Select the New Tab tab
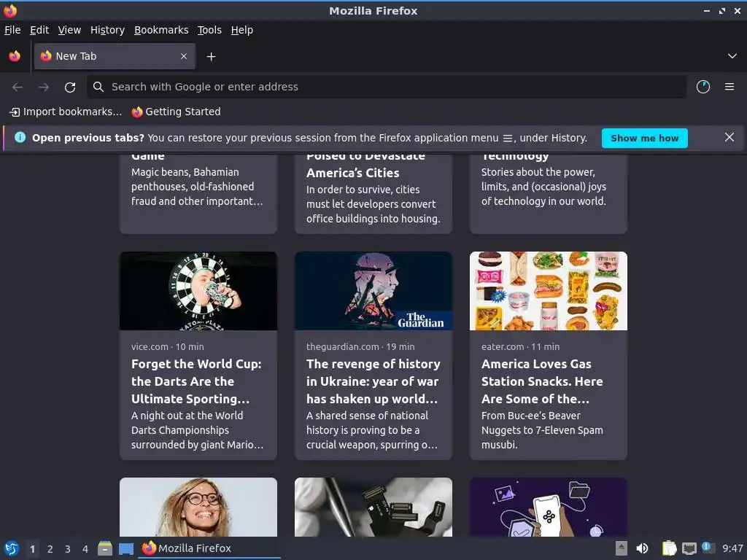Viewport: 747px width, 560px height. 115,56
